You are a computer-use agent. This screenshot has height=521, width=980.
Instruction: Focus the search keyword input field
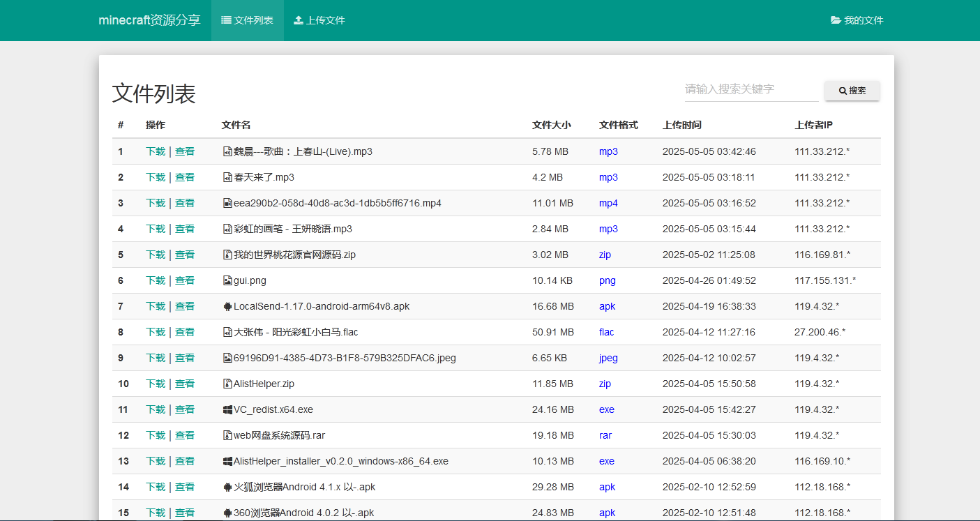(751, 89)
